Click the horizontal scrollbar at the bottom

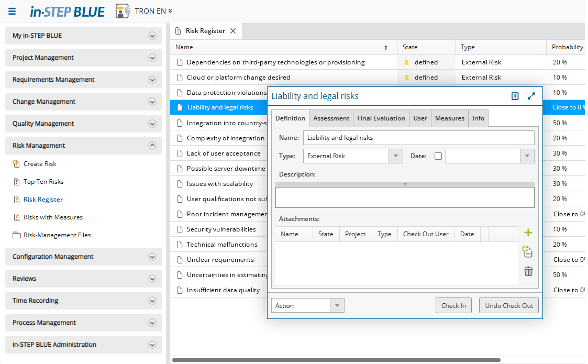[335, 360]
